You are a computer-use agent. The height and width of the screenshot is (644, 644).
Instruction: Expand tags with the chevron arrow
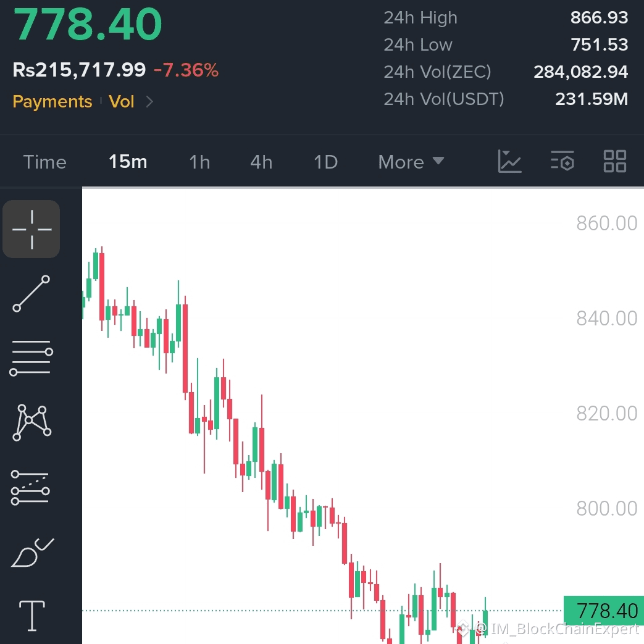[149, 101]
